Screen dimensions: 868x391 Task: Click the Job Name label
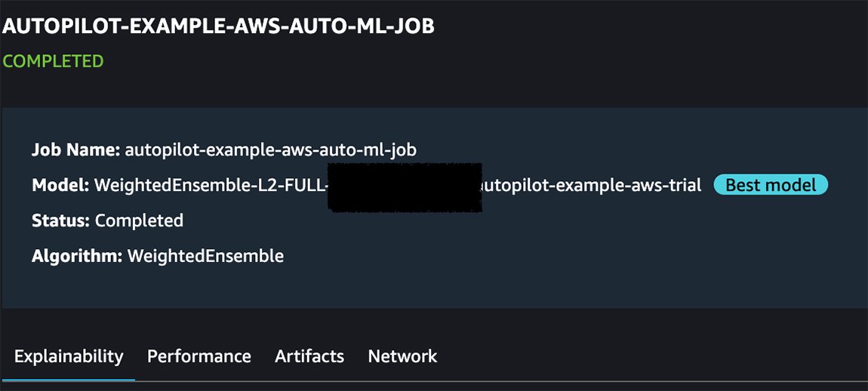[75, 150]
